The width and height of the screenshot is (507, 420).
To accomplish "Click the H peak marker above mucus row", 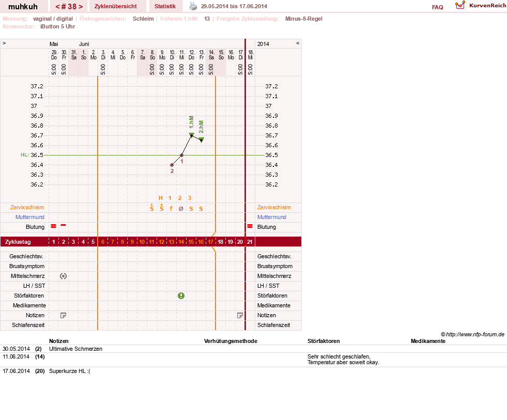I will pyautogui.click(x=161, y=198).
